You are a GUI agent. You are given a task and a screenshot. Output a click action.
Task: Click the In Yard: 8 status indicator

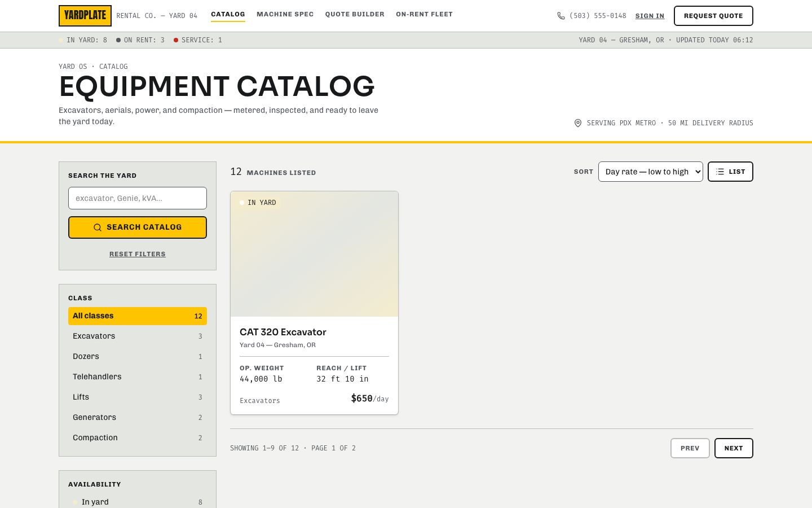83,40
